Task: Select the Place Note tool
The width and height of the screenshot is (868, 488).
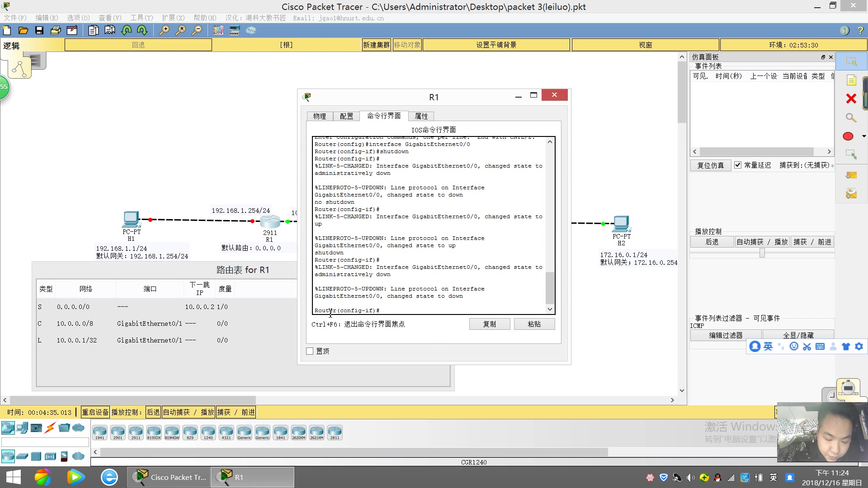Action: click(851, 80)
